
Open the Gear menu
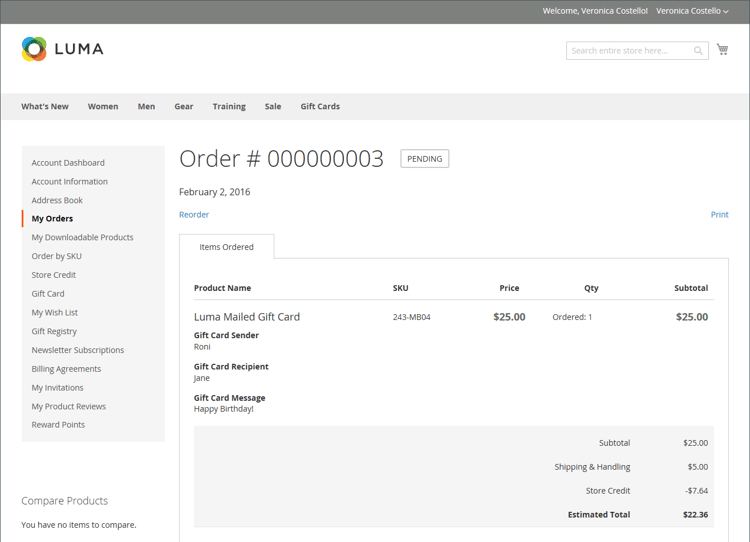184,106
